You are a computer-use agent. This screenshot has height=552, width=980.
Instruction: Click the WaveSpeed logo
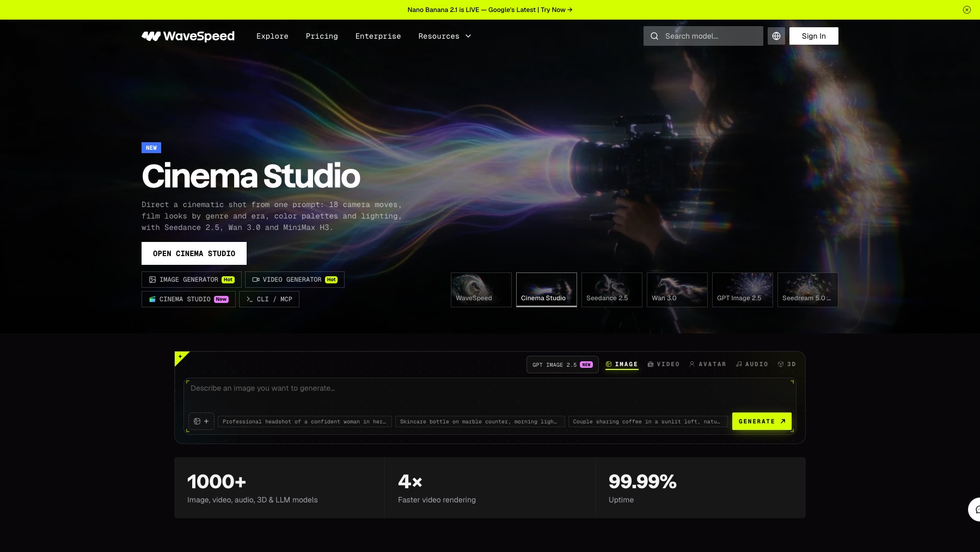coord(188,36)
